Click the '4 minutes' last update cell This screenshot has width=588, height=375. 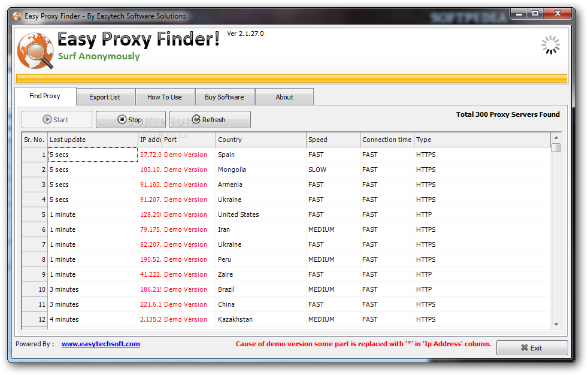(93, 319)
